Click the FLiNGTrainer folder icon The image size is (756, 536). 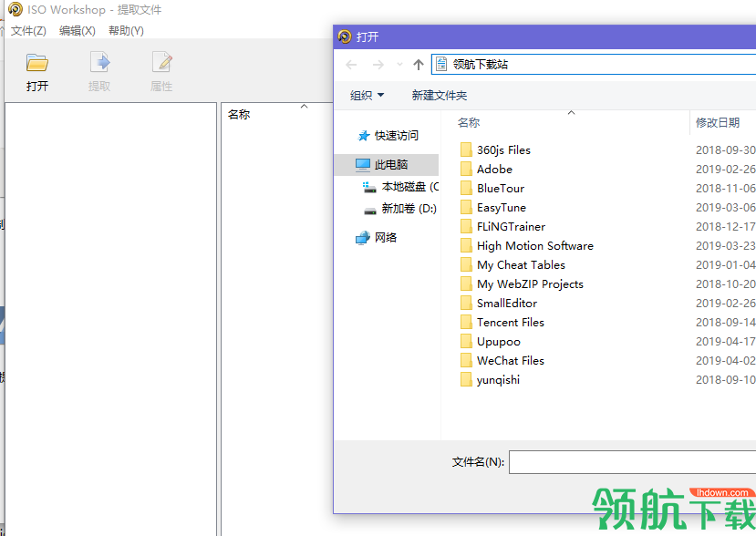(466, 227)
